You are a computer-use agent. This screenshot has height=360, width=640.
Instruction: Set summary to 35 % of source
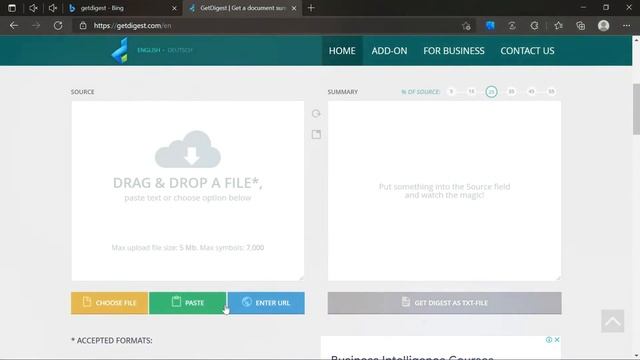[x=511, y=91]
